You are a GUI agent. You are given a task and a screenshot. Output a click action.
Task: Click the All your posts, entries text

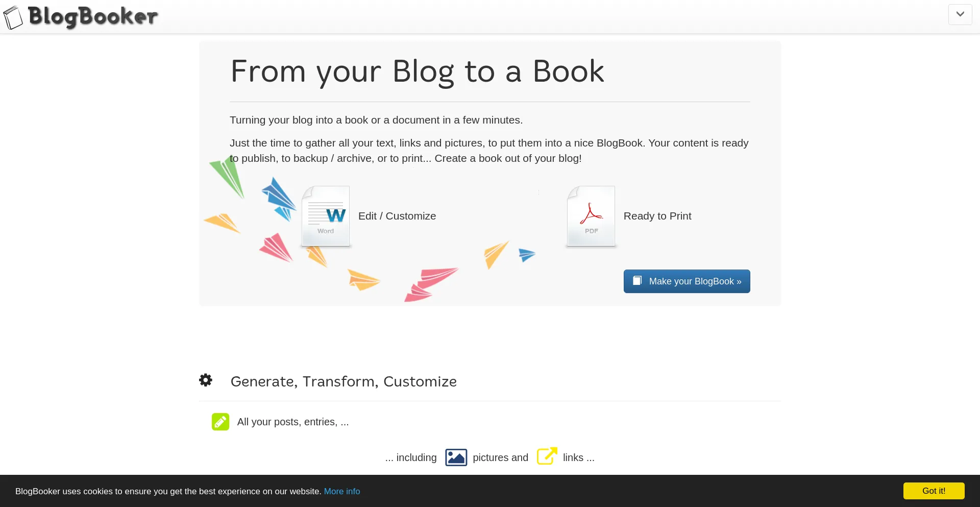click(292, 422)
